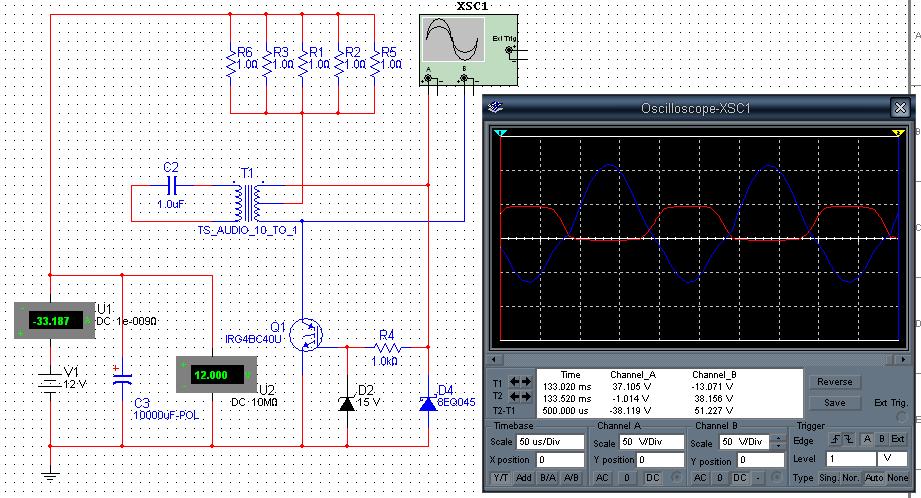This screenshot has height=498, width=921.
Task: Enable Channel B DC coupling
Action: 741,478
